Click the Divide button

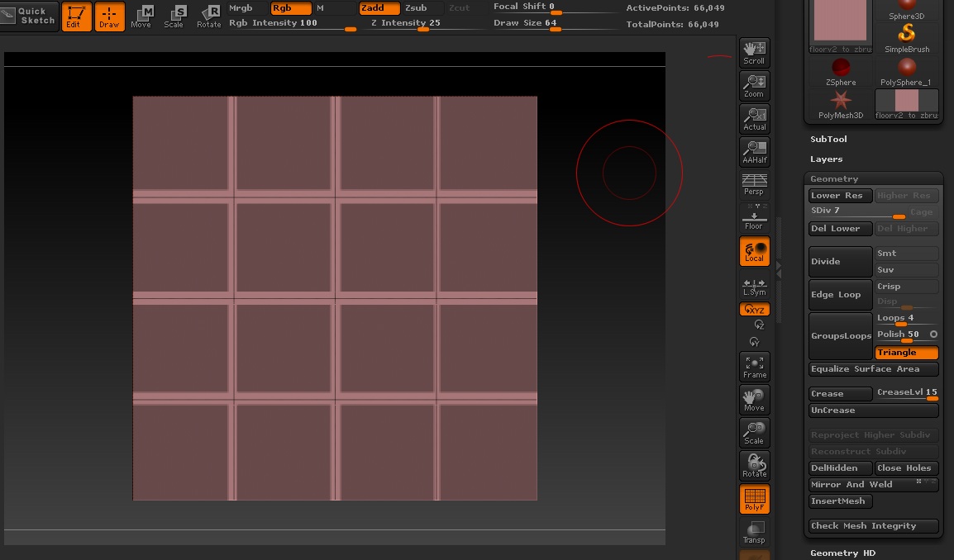pyautogui.click(x=840, y=262)
